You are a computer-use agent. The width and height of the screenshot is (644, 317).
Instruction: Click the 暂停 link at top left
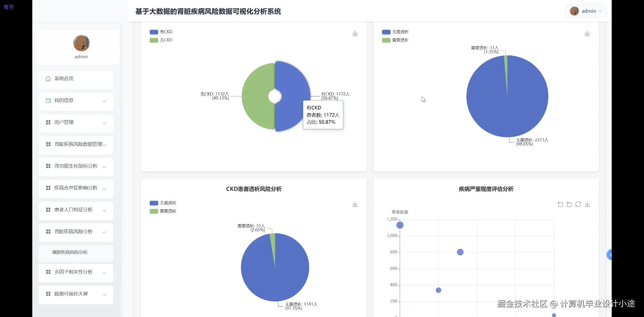(9, 7)
